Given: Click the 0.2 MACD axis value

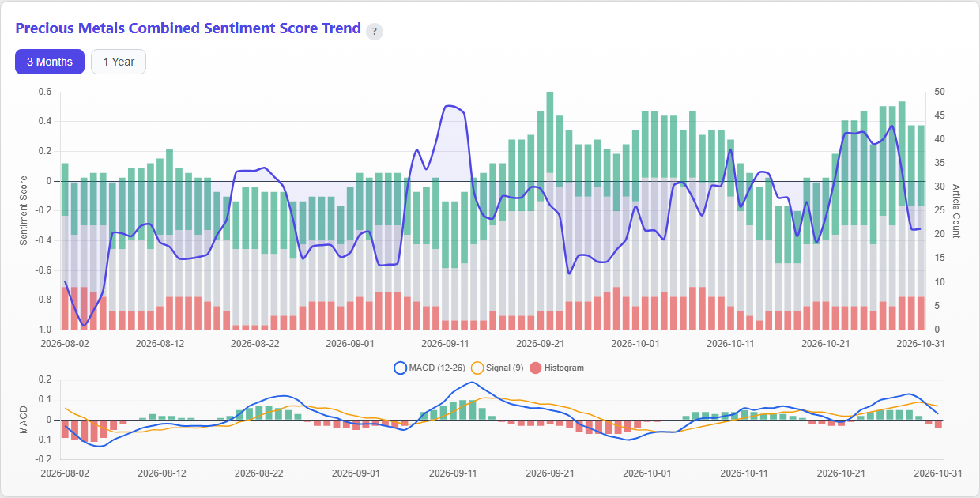Looking at the screenshot, I should pos(44,380).
